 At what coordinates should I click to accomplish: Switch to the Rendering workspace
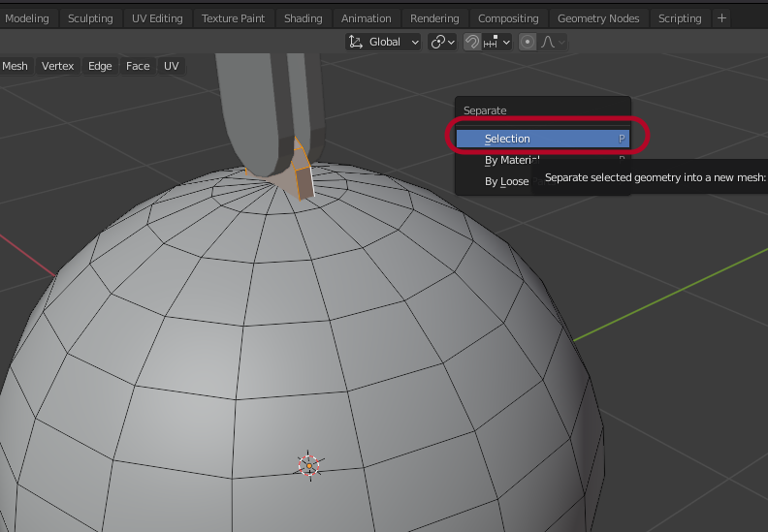pos(435,18)
